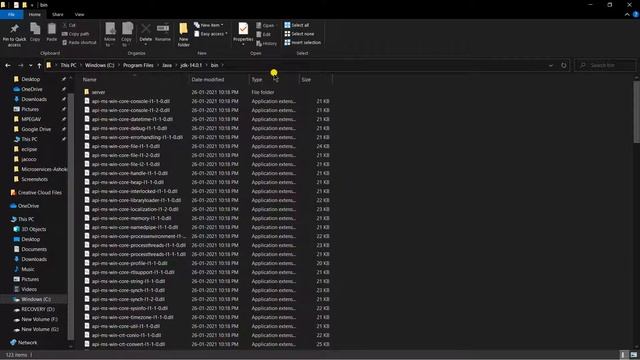Click Select none in the ribbon

tap(299, 33)
